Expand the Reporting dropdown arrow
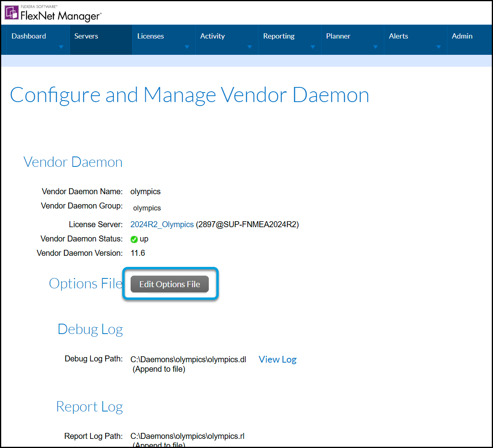The height and width of the screenshot is (448, 493). pyautogui.click(x=313, y=47)
